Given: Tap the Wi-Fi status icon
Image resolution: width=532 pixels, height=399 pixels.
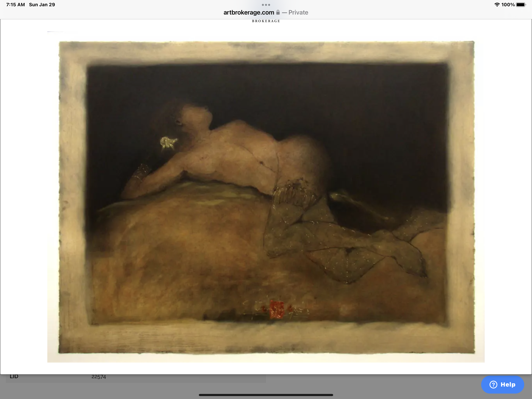Looking at the screenshot, I should pyautogui.click(x=497, y=4).
